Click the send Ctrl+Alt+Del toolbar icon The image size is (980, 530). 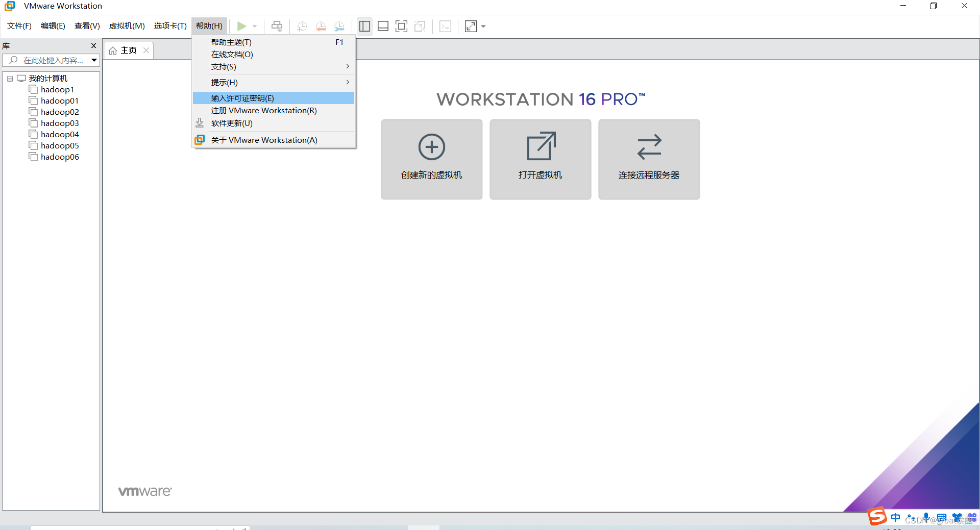pyautogui.click(x=277, y=26)
